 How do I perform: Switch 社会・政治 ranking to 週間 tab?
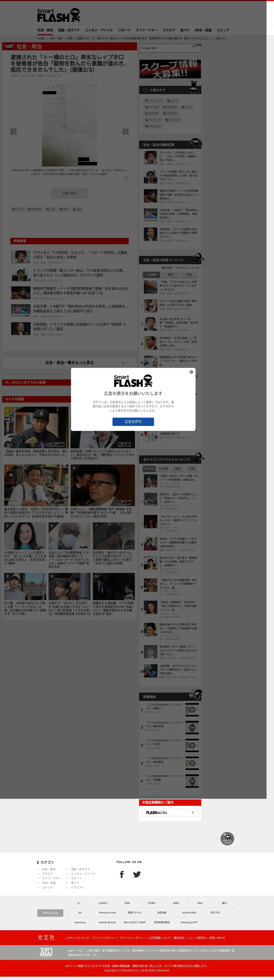pos(170,275)
